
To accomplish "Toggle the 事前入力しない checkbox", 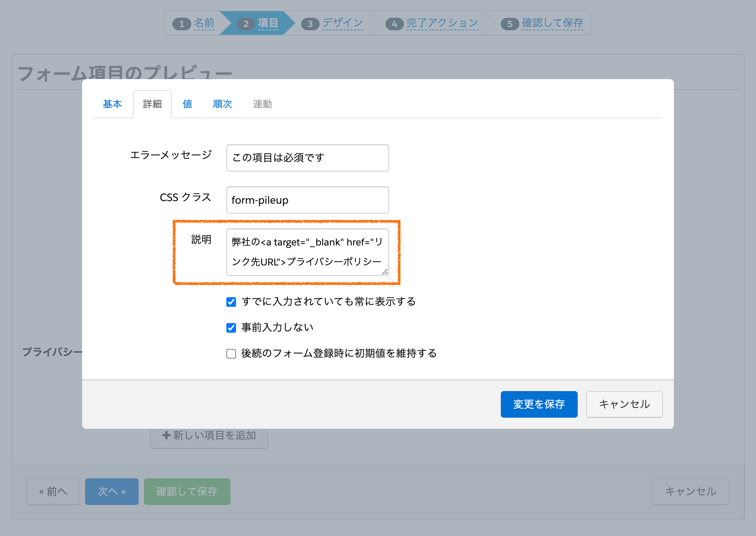I will pyautogui.click(x=231, y=328).
